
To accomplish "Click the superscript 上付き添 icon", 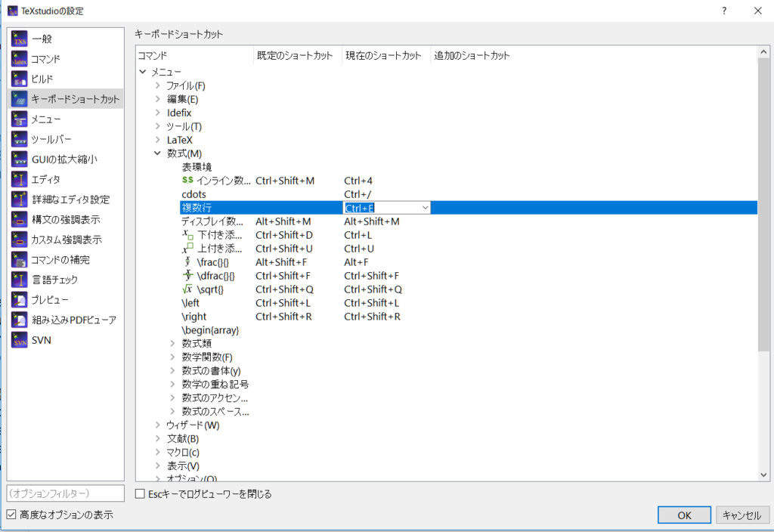I will click(x=187, y=248).
